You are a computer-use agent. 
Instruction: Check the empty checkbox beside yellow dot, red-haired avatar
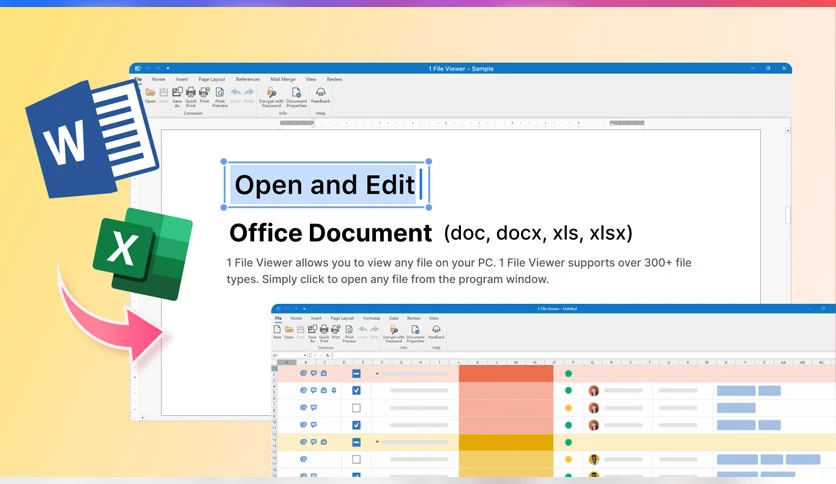point(356,408)
